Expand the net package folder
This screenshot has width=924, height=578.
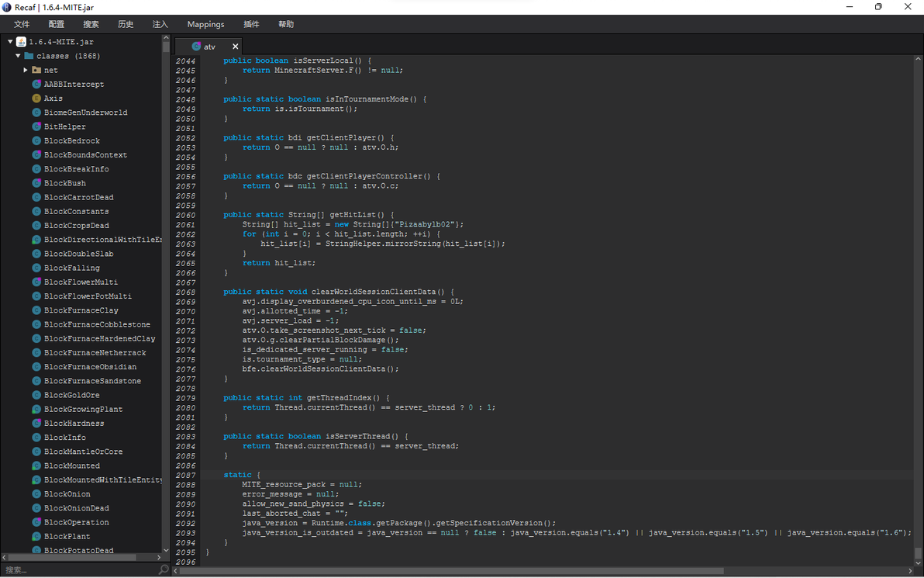26,70
